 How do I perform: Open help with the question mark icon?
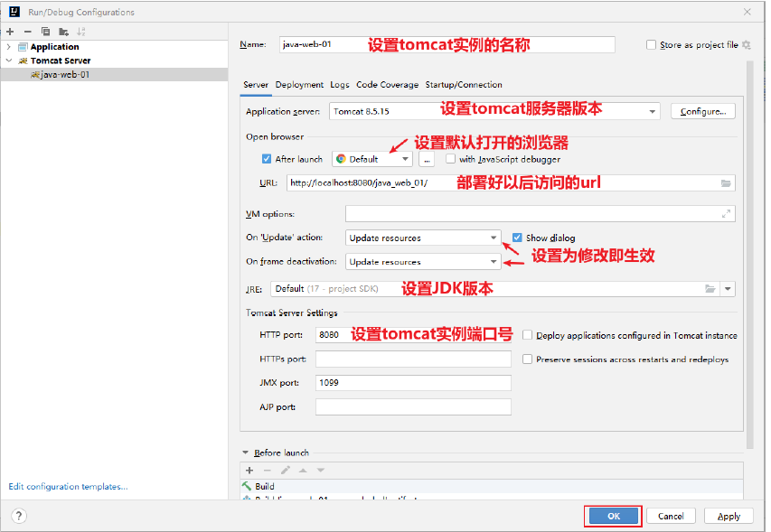coord(19,516)
